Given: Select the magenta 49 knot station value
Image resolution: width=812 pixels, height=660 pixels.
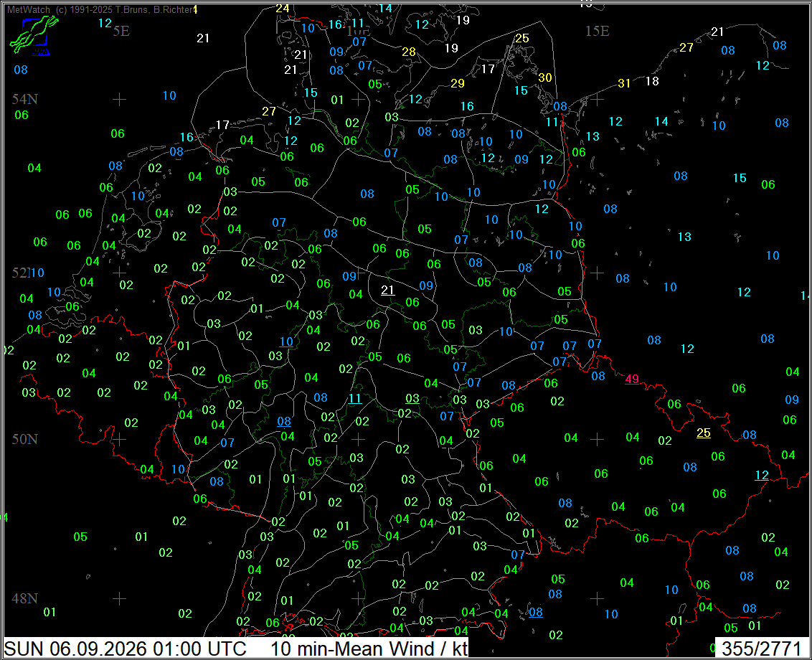Looking at the screenshot, I should coord(632,379).
